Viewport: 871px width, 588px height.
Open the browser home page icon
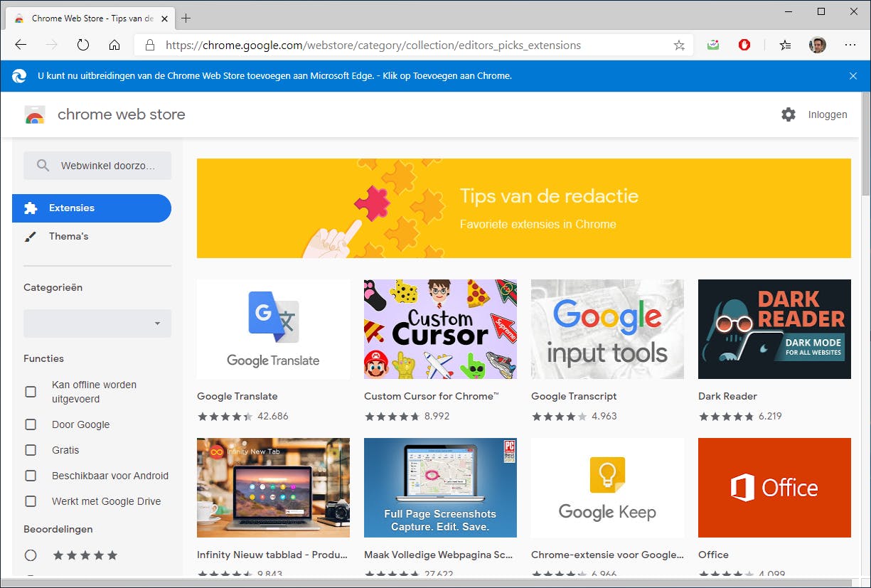pos(114,45)
